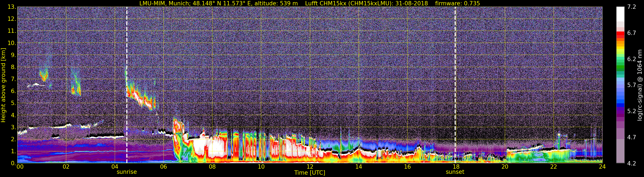Click the '12.' tick on the height axis
The width and height of the screenshot is (644, 177).
tap(12, 19)
